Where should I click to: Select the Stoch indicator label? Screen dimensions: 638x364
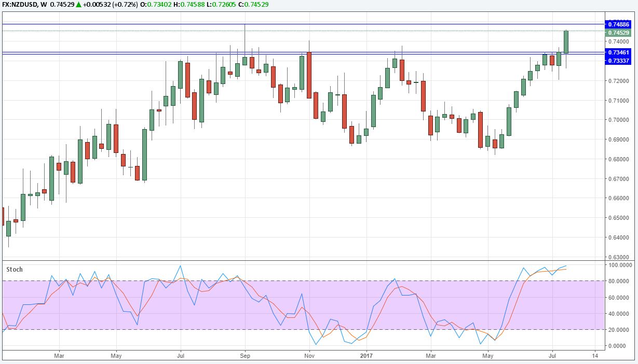(15, 270)
